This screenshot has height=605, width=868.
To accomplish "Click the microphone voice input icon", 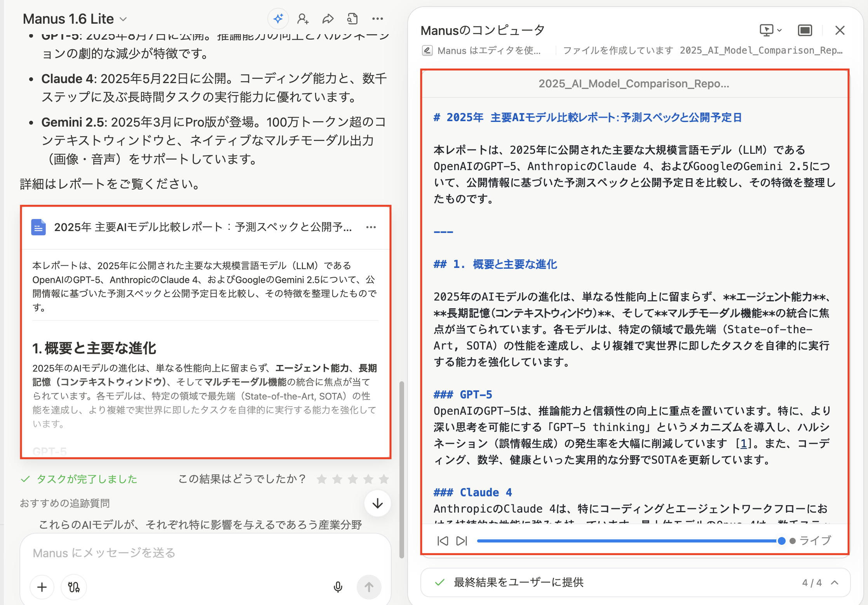I will point(338,587).
